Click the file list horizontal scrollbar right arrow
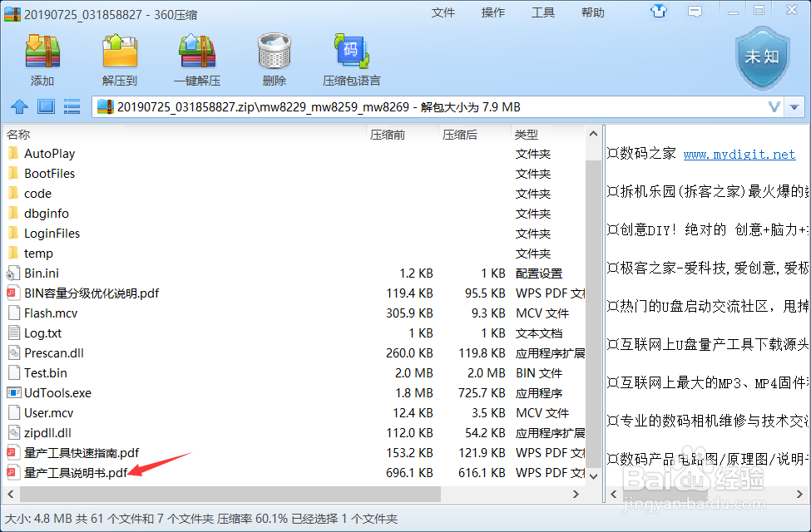The image size is (811, 532). click(x=576, y=495)
